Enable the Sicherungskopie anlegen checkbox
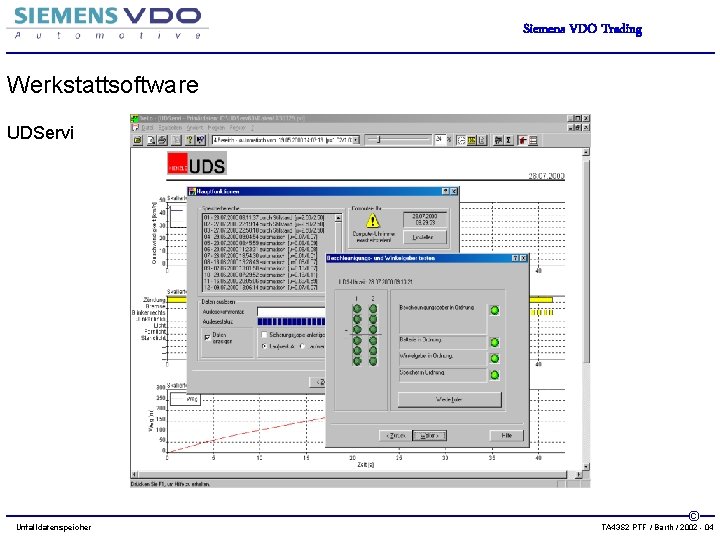Image resolution: width=720 pixels, height=540 pixels. [264, 335]
